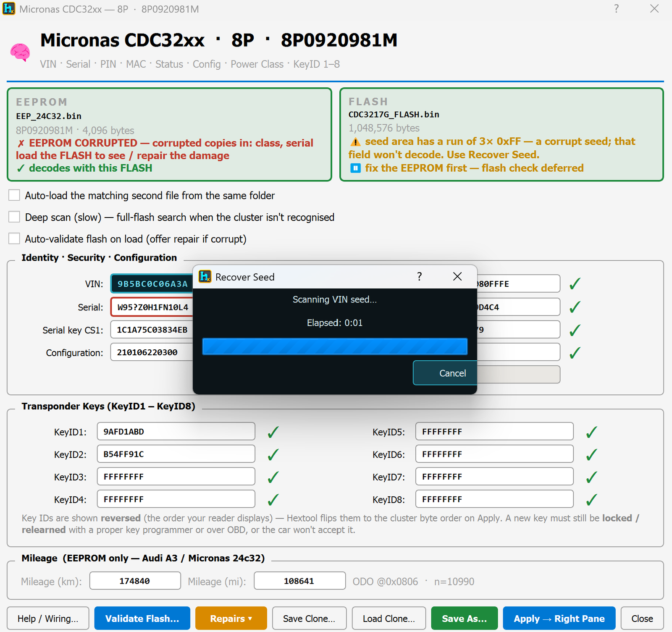Click the KeyID7 input field

[494, 477]
